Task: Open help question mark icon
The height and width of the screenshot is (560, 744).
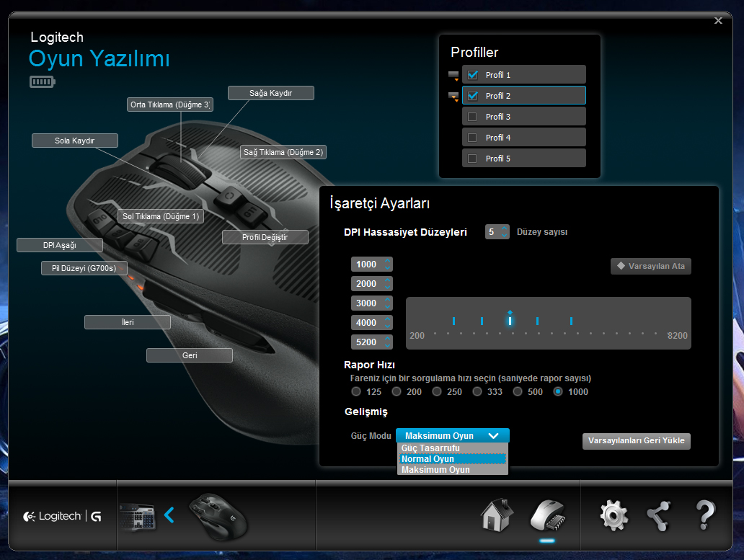Action: 705,515
